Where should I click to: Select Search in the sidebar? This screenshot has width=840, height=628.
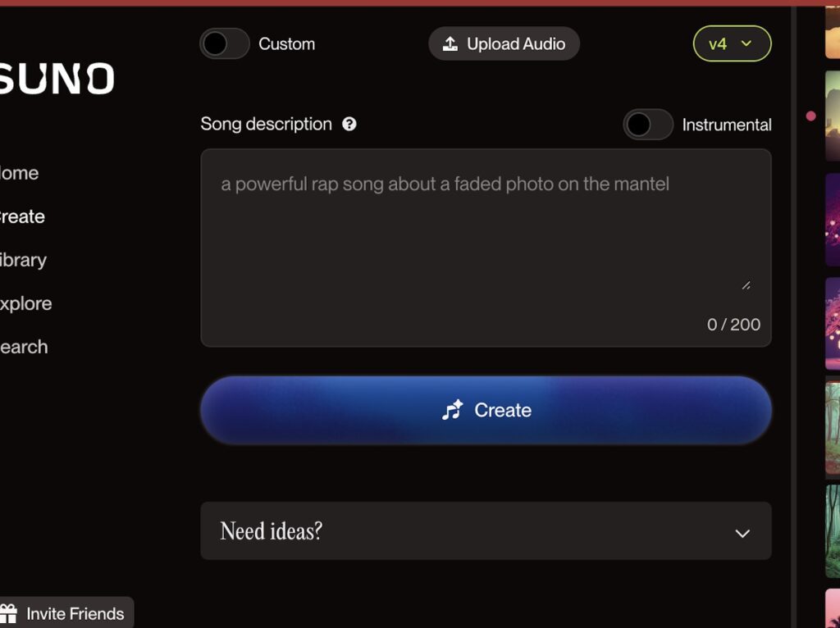point(25,347)
